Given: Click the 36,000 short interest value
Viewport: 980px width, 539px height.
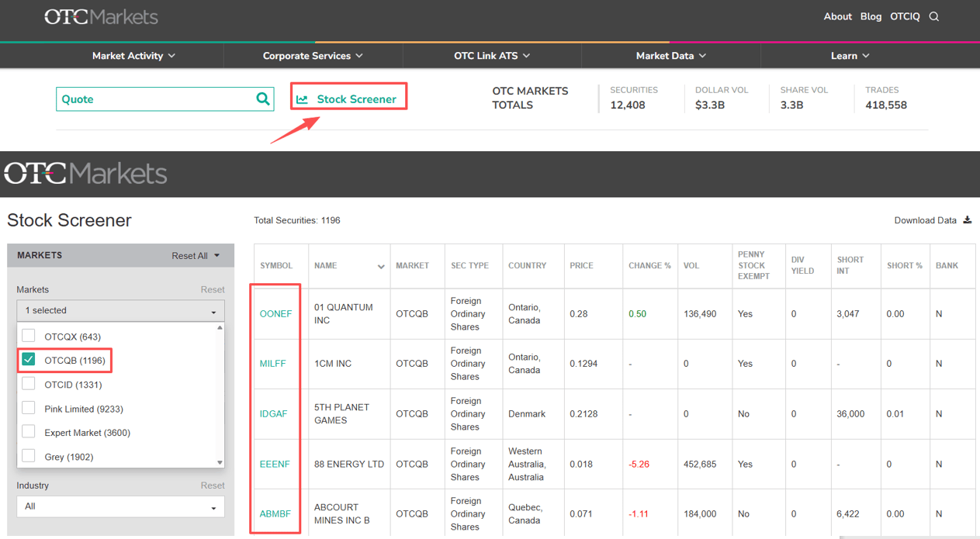Looking at the screenshot, I should tap(851, 414).
